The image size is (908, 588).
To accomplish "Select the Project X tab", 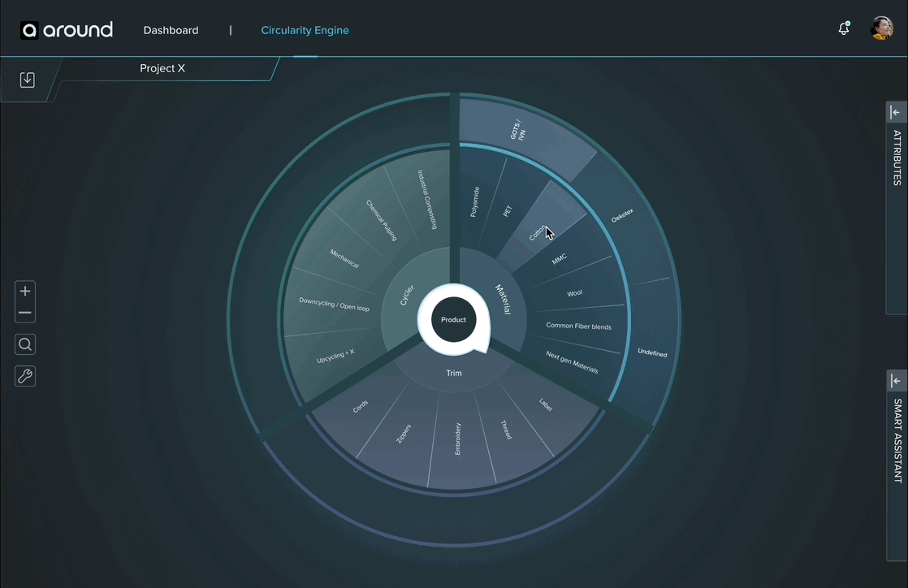I will [162, 68].
